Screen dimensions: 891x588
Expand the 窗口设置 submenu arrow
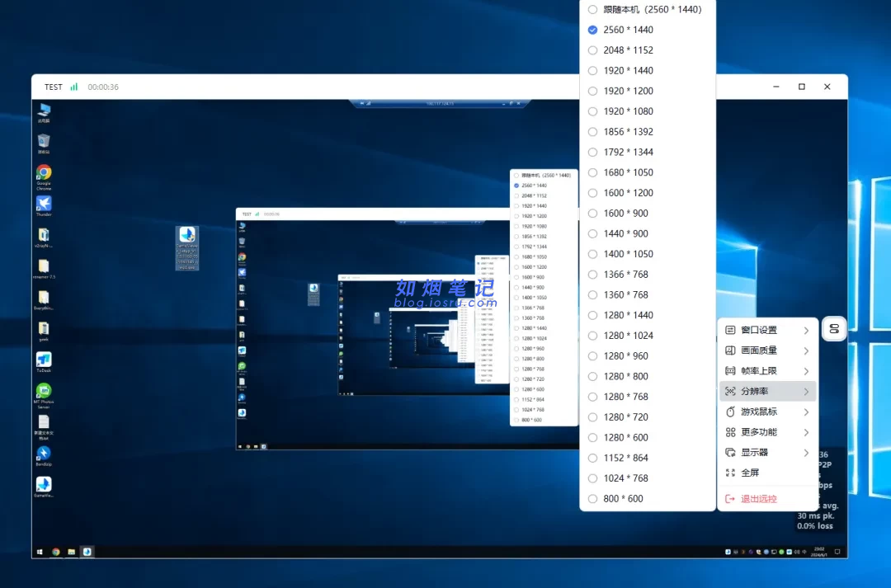806,330
